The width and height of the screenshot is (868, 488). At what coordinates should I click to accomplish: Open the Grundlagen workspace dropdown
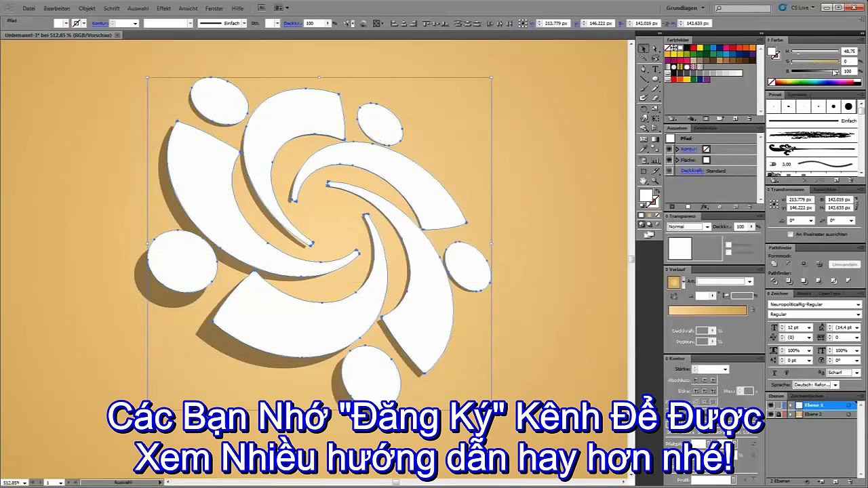coord(686,8)
